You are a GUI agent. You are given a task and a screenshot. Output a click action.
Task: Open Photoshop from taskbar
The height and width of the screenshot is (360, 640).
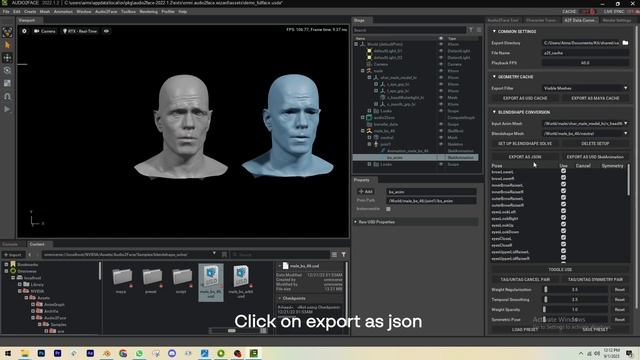(41, 353)
